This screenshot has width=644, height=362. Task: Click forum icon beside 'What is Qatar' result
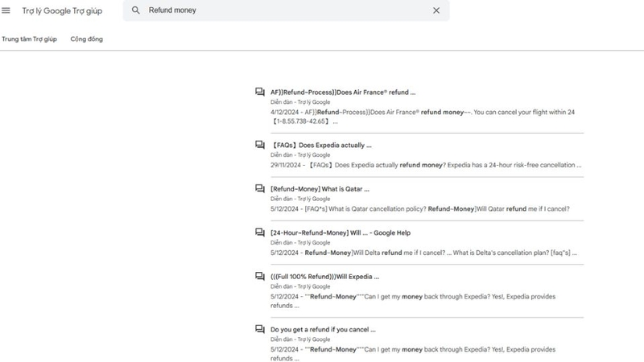click(259, 189)
